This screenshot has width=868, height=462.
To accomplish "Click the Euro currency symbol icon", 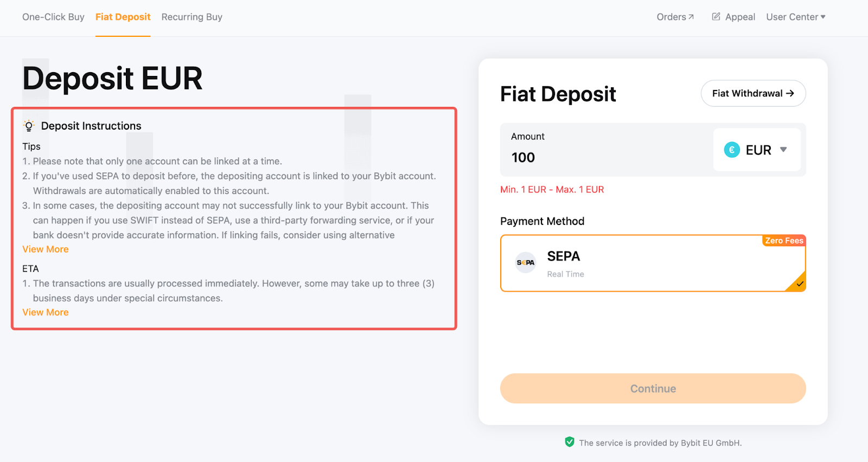I will tap(732, 150).
